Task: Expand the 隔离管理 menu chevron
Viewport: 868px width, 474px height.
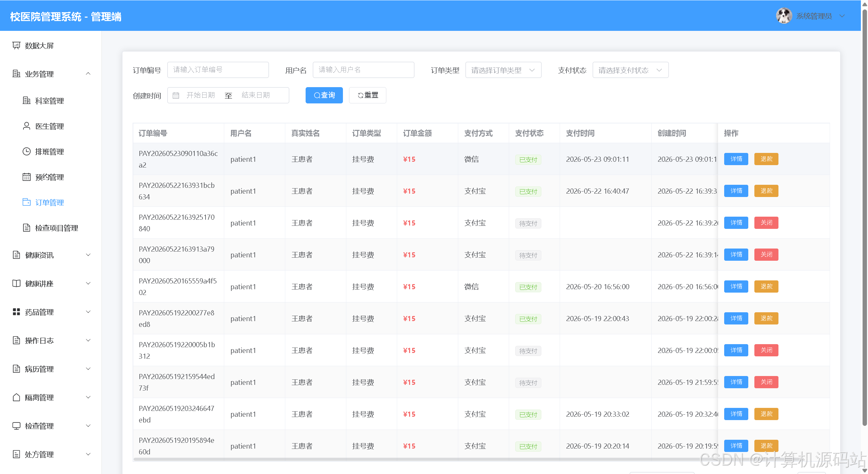Action: point(88,397)
